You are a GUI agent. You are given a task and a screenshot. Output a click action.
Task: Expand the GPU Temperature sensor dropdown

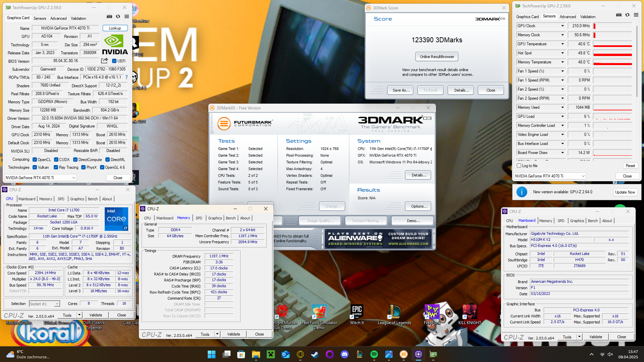pos(562,44)
